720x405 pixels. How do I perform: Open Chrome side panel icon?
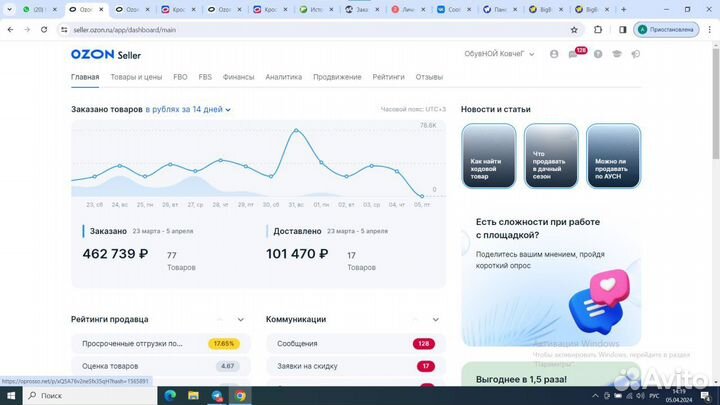[622, 30]
